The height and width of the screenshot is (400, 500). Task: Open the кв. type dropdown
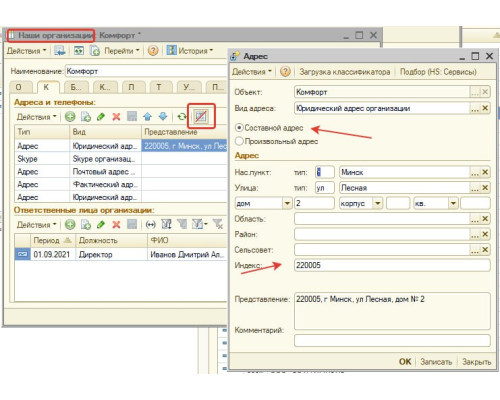tap(453, 203)
